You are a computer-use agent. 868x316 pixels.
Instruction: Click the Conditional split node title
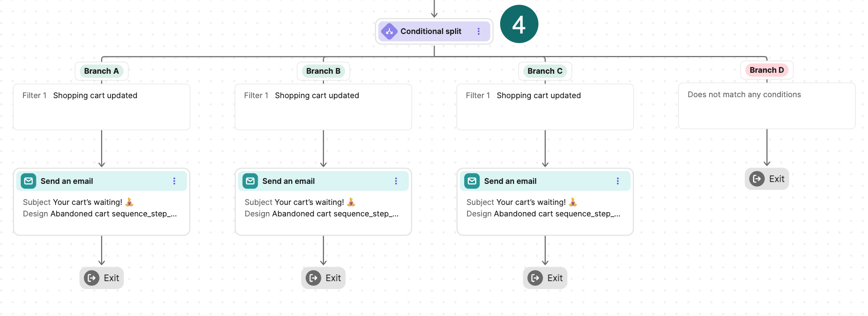click(431, 31)
